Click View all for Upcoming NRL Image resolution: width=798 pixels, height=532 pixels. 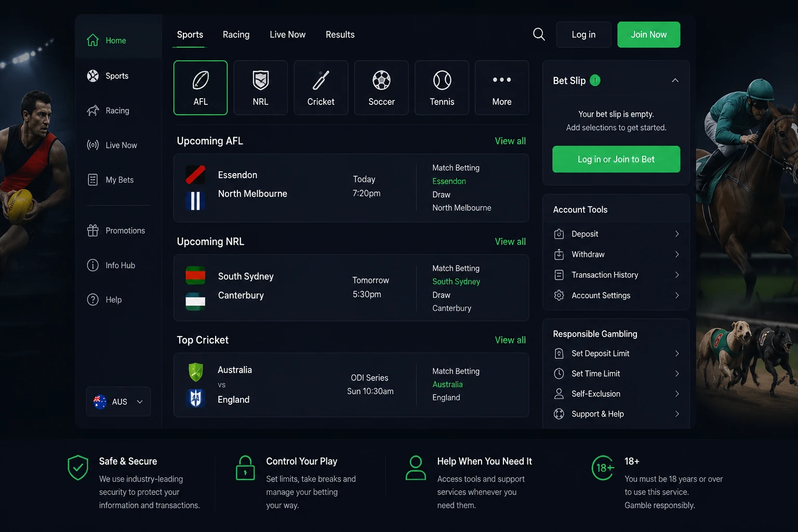510,242
